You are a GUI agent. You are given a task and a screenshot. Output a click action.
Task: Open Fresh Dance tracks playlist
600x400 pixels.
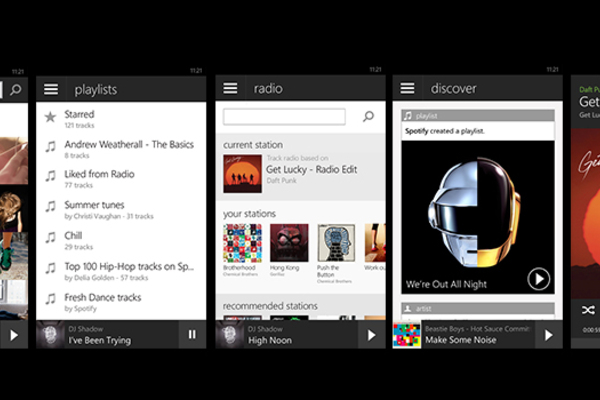pyautogui.click(x=121, y=302)
